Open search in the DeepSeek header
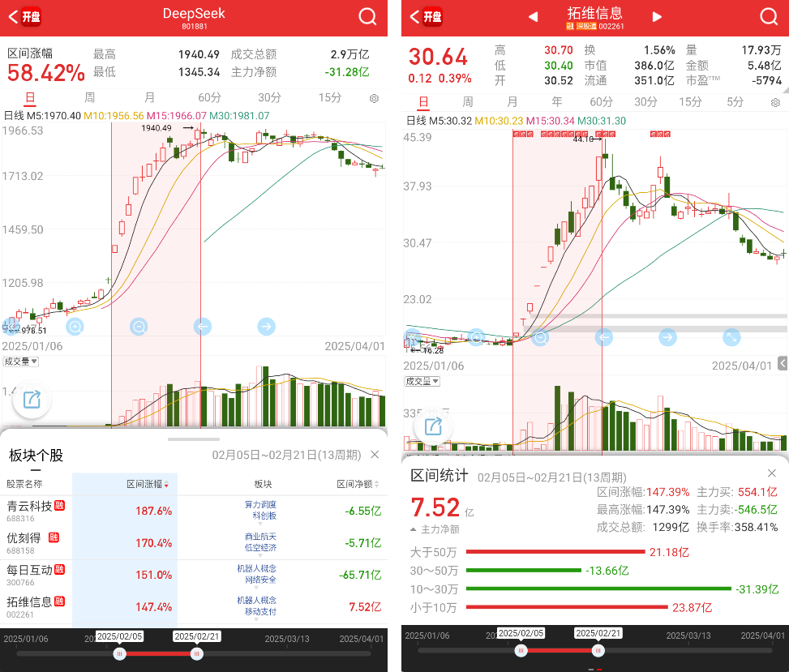789x672 pixels. [x=367, y=17]
